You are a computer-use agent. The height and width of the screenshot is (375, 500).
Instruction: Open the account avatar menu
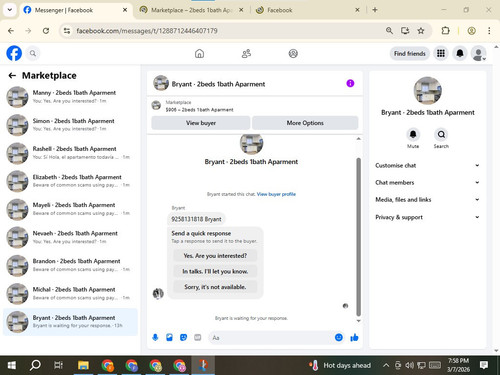click(478, 53)
